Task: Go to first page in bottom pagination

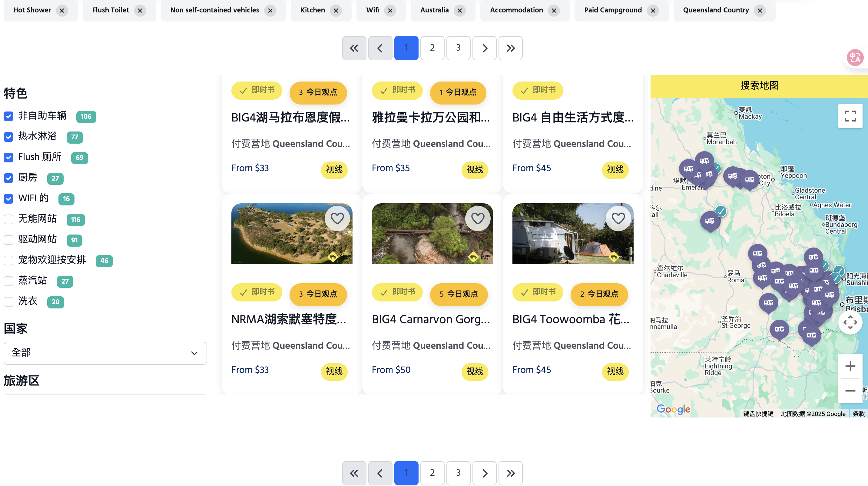Action: coord(354,473)
